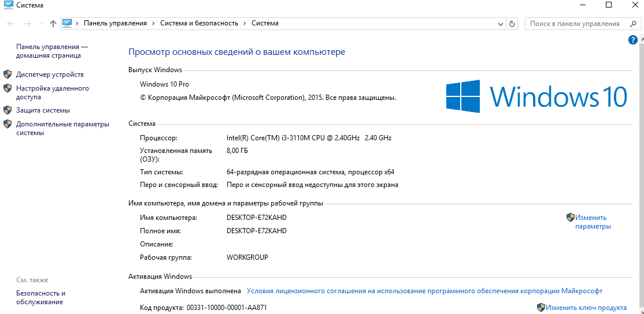Go forward with the right arrow

[x=28, y=24]
